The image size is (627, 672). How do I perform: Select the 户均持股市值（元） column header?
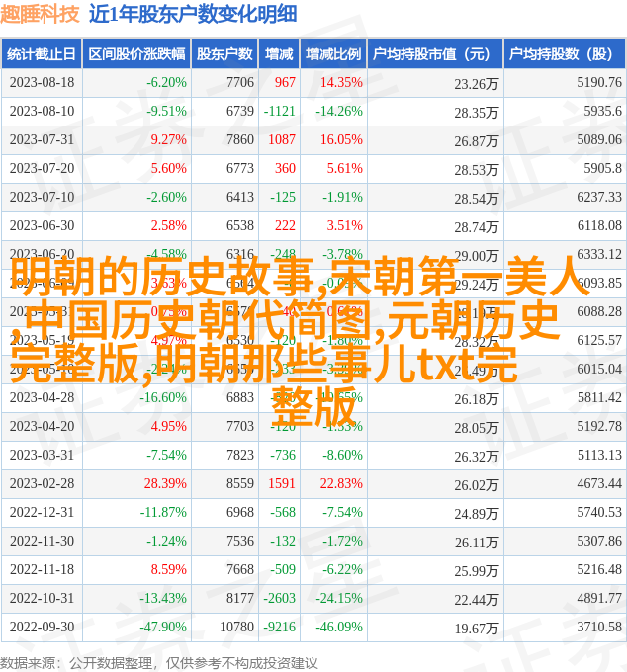click(x=435, y=54)
